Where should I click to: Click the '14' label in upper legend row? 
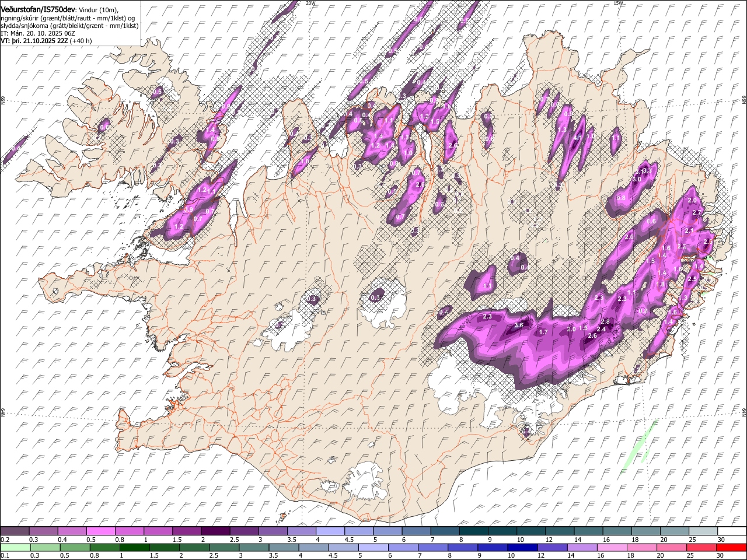[x=578, y=540]
